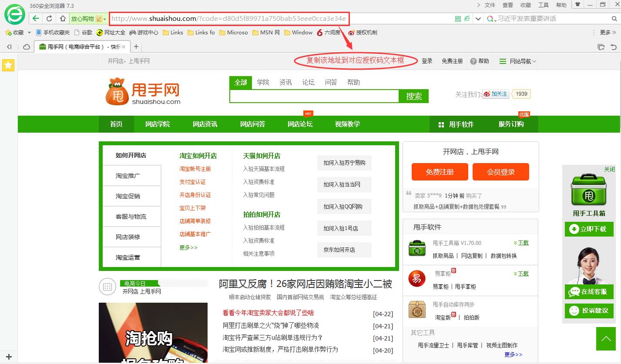Click the 更多>> link under 其它工具
Viewport: 621px width, 364px height.
[513, 354]
